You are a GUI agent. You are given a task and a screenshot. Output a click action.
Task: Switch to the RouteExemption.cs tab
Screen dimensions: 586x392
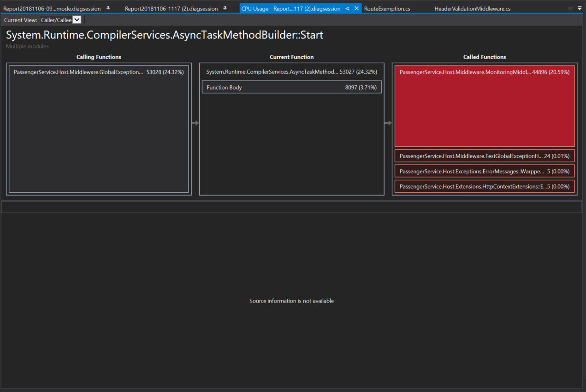tap(387, 8)
